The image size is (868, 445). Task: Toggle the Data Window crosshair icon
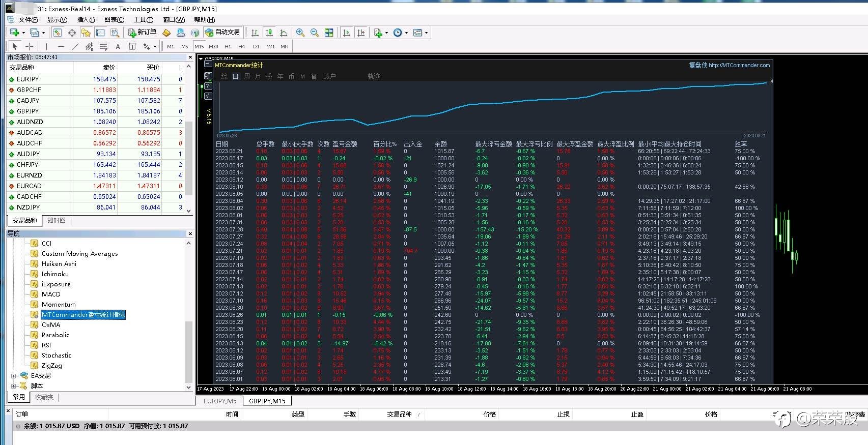coord(72,33)
